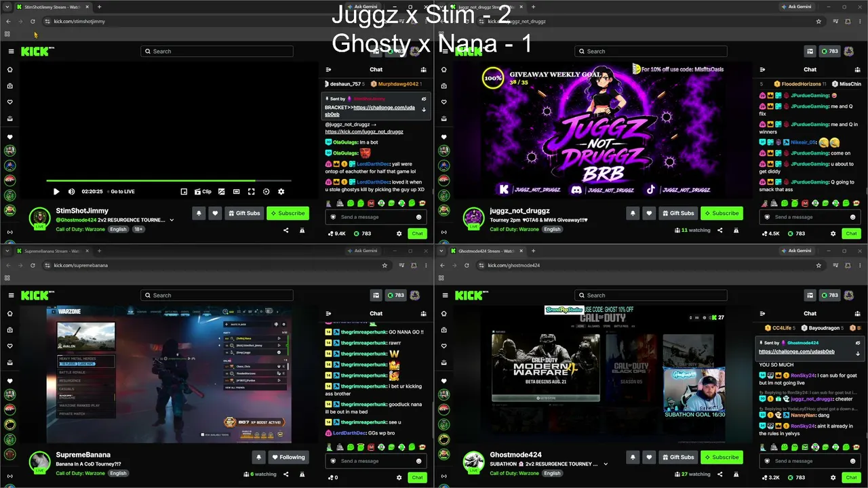This screenshot has height=488, width=868.
Task: Open Kick sidebar menu in StimShotJimmy window
Action: point(11,52)
